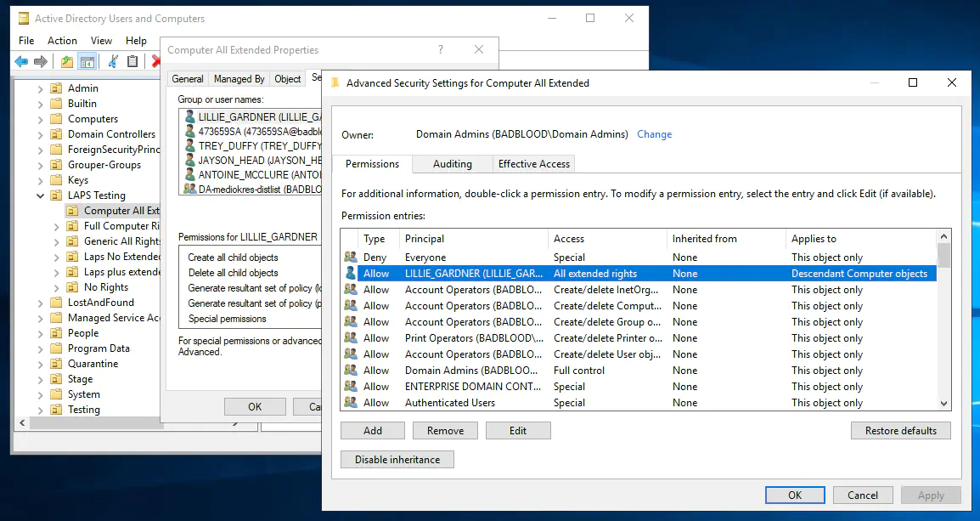Click the user icon of the LILLIE_GARDNER permission entry
This screenshot has height=521, width=980.
[351, 274]
